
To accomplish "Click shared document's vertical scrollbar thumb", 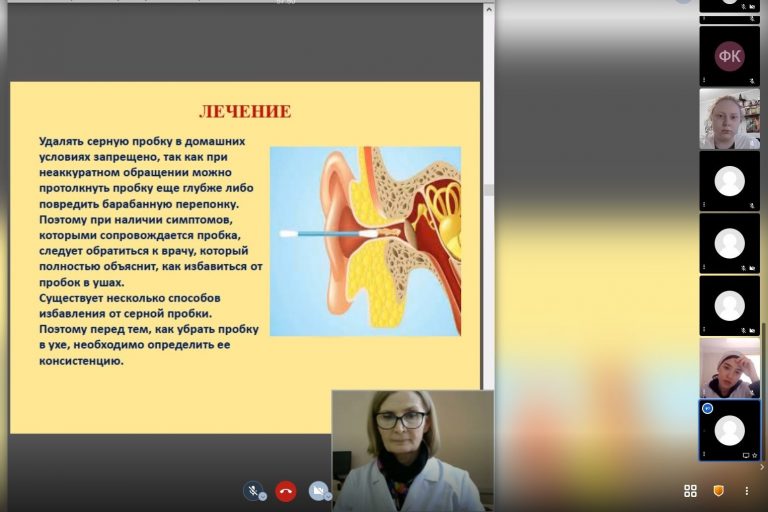I will pyautogui.click(x=488, y=190).
